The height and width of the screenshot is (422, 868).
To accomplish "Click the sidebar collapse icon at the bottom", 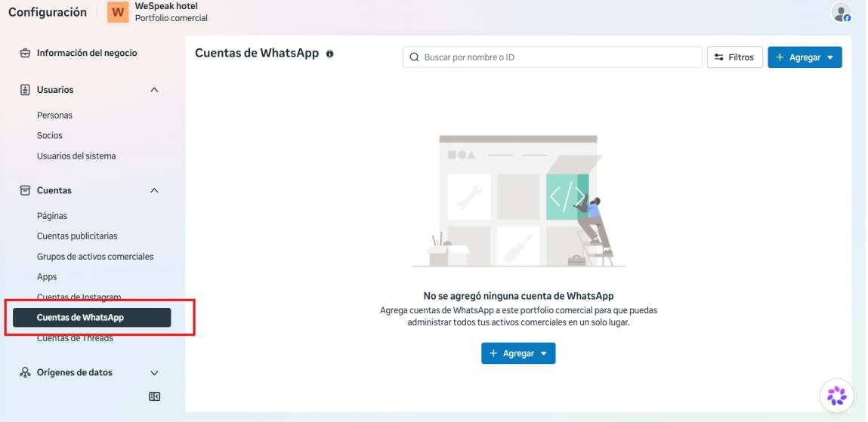I will pyautogui.click(x=154, y=396).
